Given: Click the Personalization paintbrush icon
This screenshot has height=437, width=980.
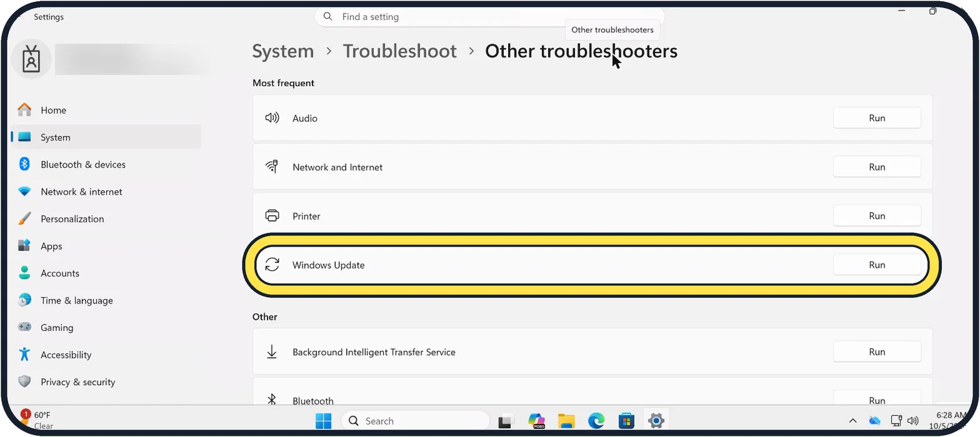Looking at the screenshot, I should (x=24, y=219).
